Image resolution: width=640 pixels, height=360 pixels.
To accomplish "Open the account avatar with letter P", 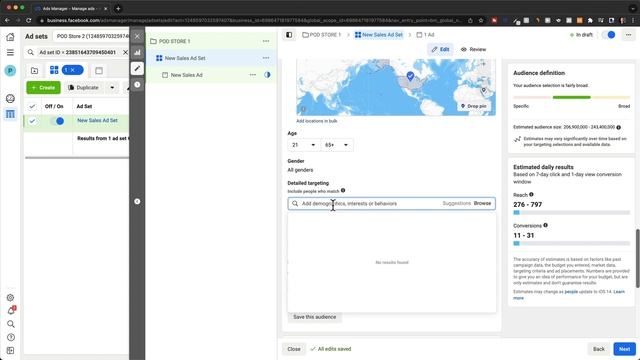I will tap(10, 71).
